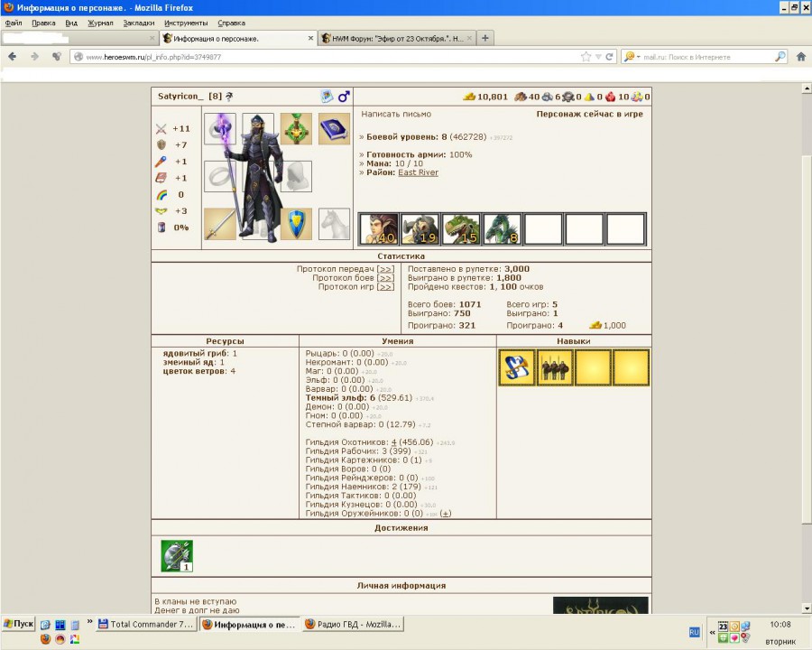The width and height of the screenshot is (812, 650).
Task: Click the 'цветок ветров: 4' resource entry
Action: 199,371
